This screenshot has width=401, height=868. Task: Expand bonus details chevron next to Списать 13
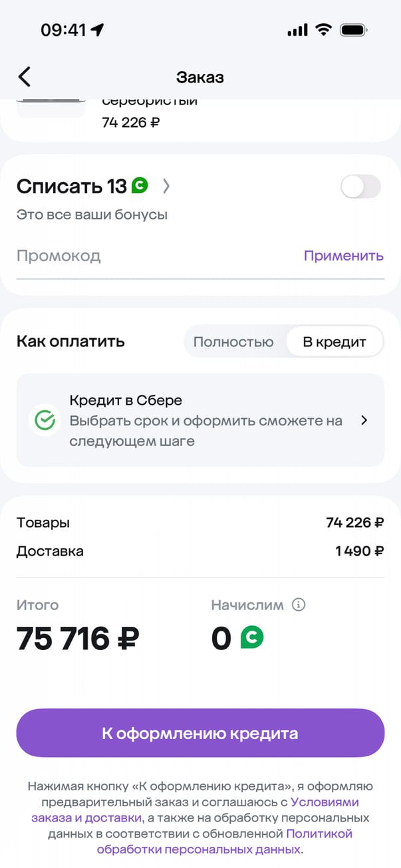tap(166, 187)
